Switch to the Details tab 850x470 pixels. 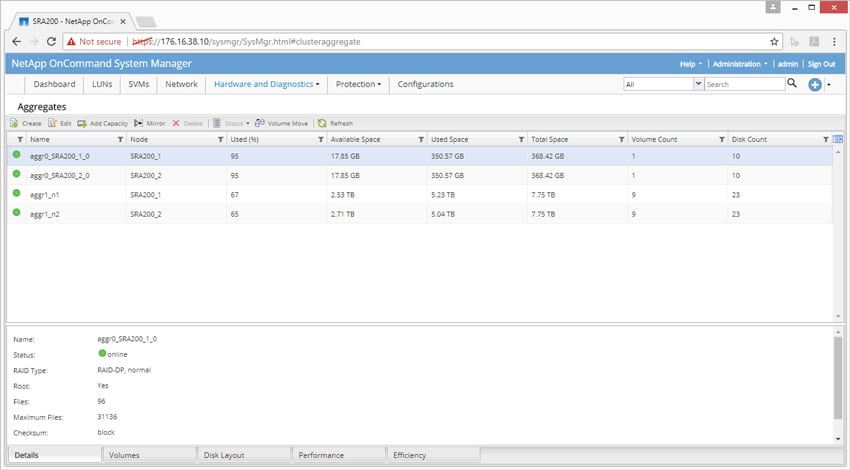(55, 455)
